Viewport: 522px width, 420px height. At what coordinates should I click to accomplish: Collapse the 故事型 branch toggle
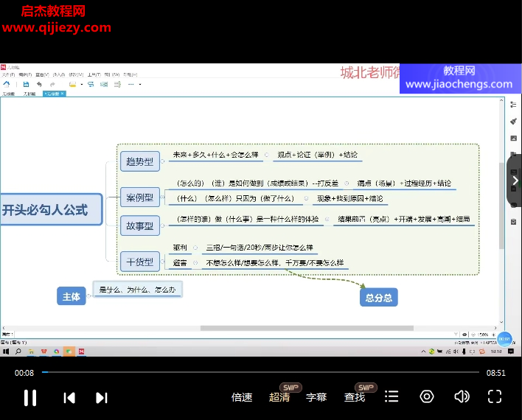(162, 225)
